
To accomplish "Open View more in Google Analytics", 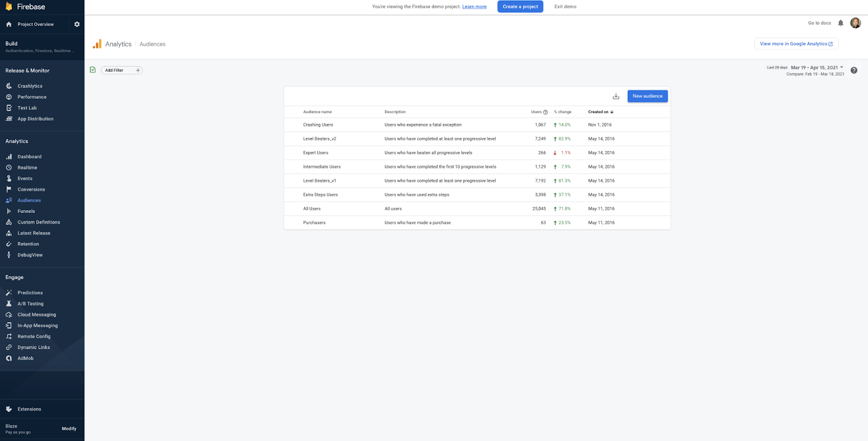I will [x=796, y=44].
